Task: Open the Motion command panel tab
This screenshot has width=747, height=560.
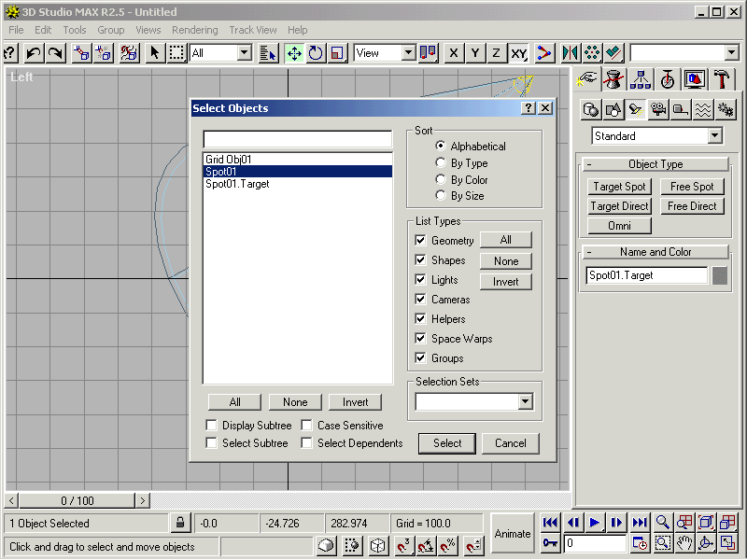Action: coord(667,79)
